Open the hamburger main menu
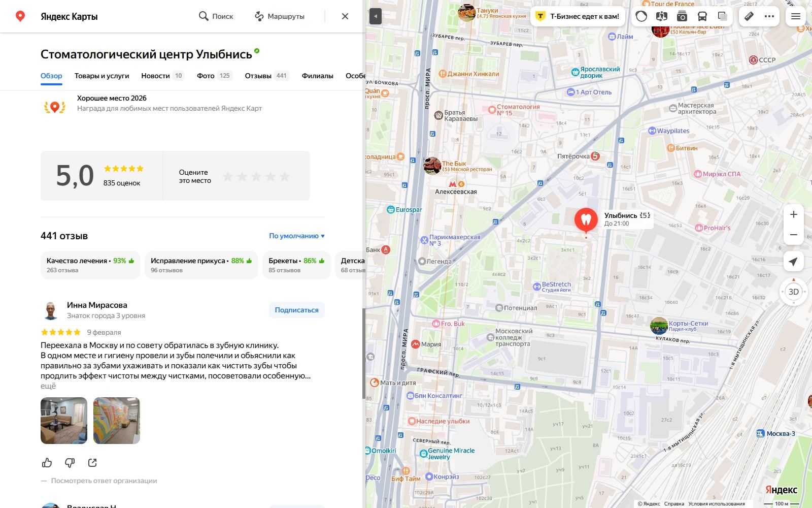 tap(796, 16)
